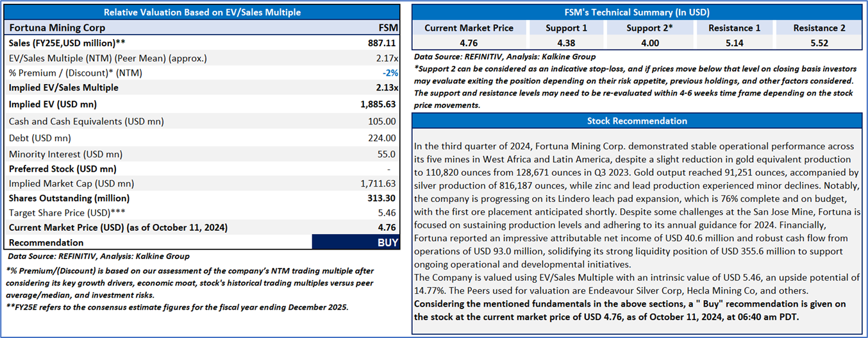Select the 'Resistance 1' column header
This screenshot has width=868, height=338.
734,28
